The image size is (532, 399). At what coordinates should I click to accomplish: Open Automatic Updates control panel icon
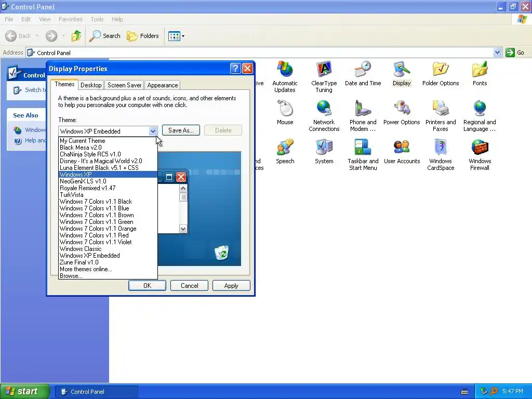point(285,77)
